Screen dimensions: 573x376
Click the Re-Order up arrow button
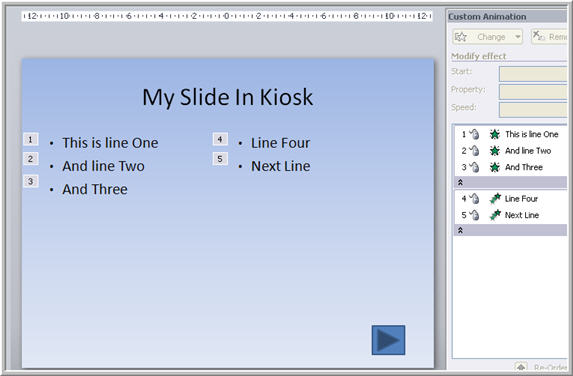click(521, 366)
